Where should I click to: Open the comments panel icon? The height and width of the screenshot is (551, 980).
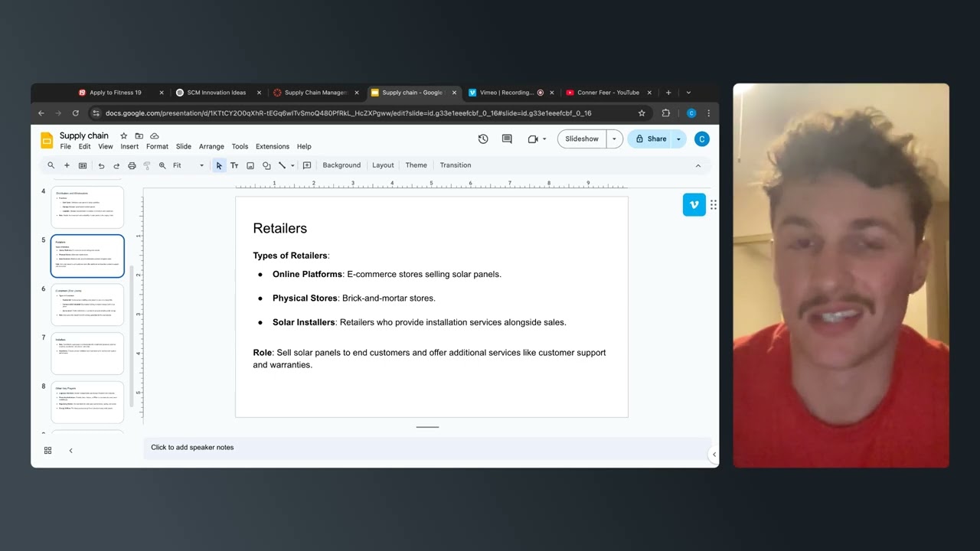click(x=507, y=139)
